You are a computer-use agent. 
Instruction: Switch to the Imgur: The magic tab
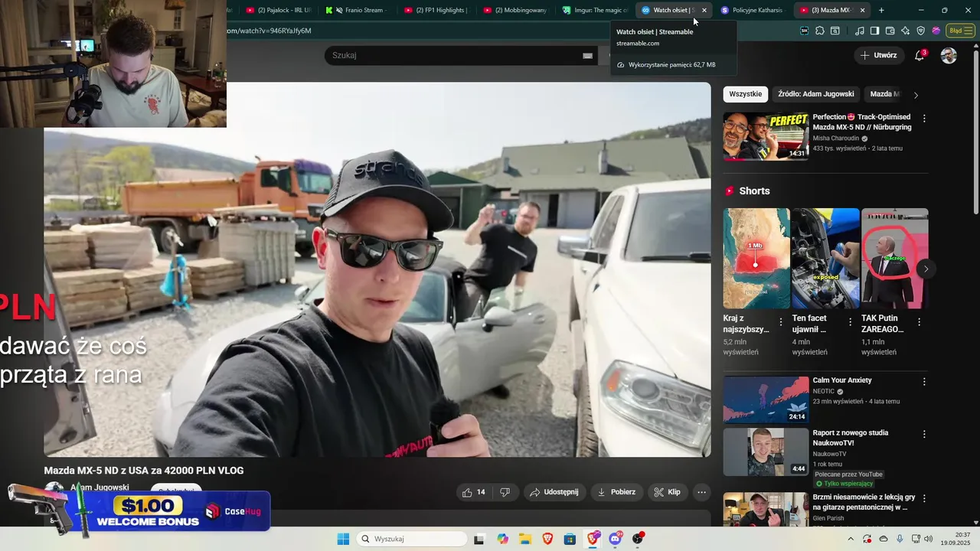[595, 10]
